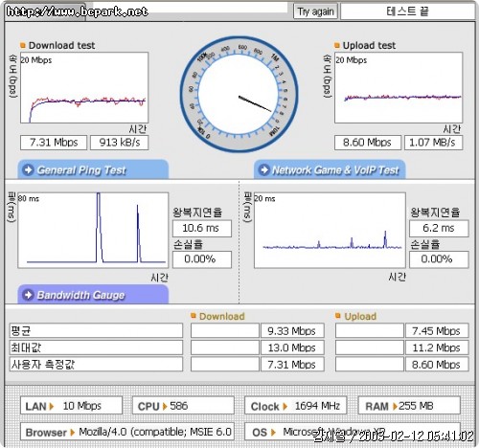The width and height of the screenshot is (479, 448).
Task: Click the arrow icon on General Ping Test
Action: 29,169
